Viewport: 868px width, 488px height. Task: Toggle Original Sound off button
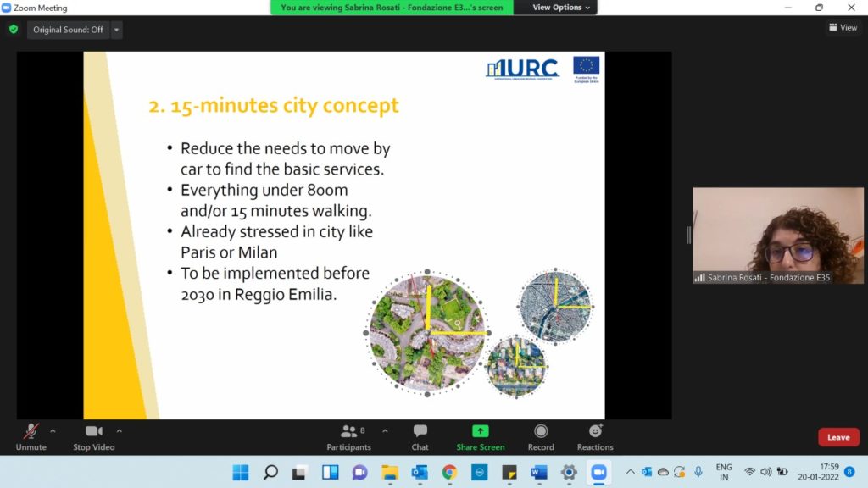(68, 30)
